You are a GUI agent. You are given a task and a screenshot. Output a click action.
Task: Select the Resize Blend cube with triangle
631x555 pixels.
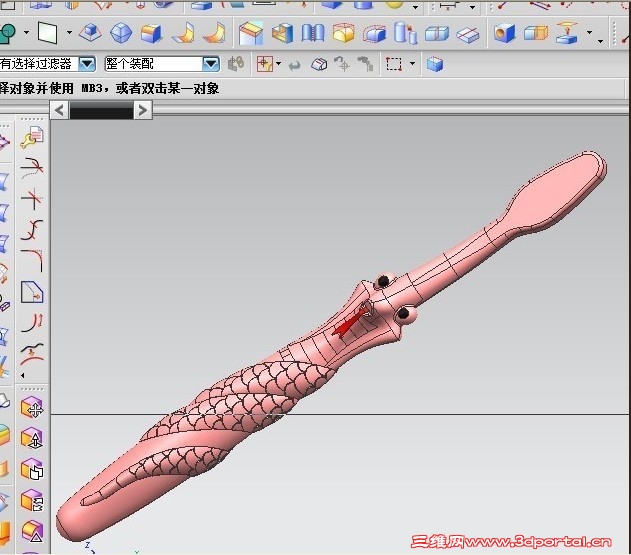[32, 531]
